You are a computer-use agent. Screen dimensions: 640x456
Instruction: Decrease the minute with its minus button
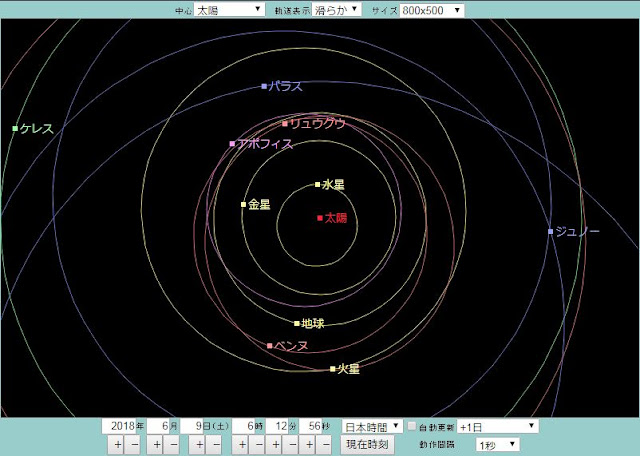pos(292,445)
